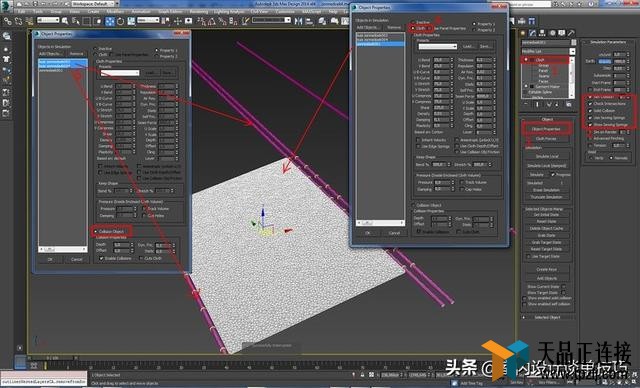Select the Select and Rotate tool
Screen dimensions: 640x388
point(120,21)
